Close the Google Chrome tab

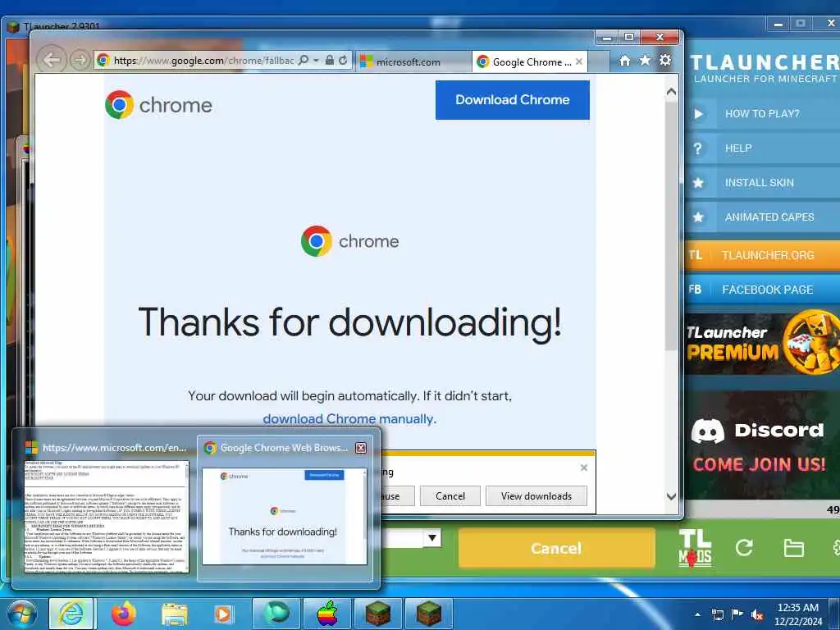coord(579,62)
